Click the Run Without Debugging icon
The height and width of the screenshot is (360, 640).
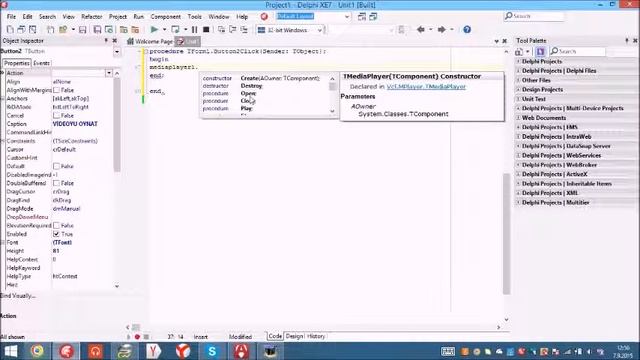pos(176,29)
